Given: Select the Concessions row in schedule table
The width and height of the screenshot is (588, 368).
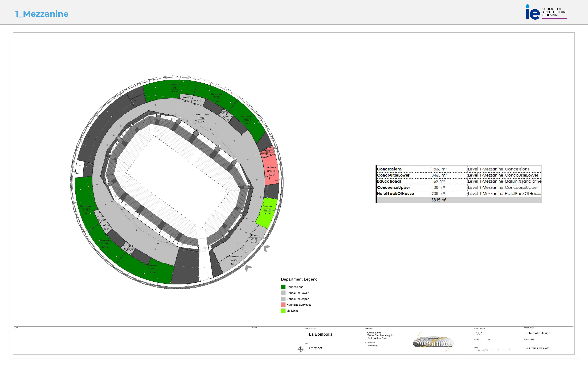Looking at the screenshot, I should pyautogui.click(x=458, y=169).
